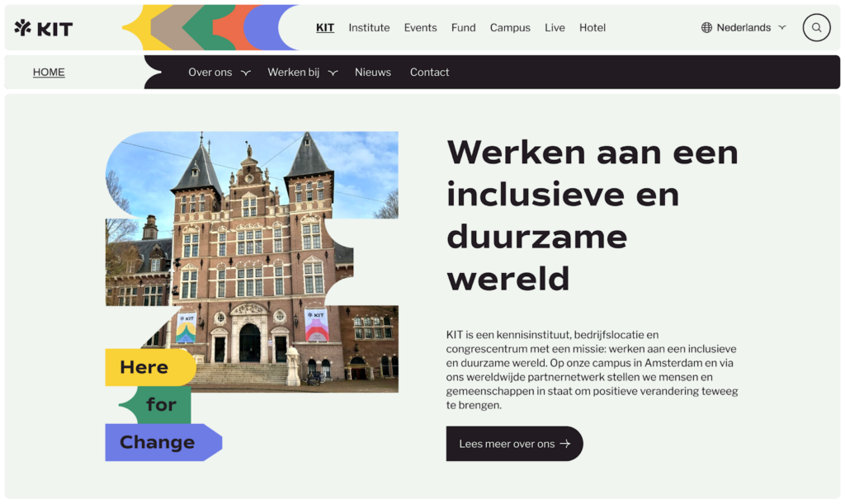This screenshot has width=845, height=504.
Task: Expand the Werken bij submenu chevron
Action: pyautogui.click(x=333, y=73)
